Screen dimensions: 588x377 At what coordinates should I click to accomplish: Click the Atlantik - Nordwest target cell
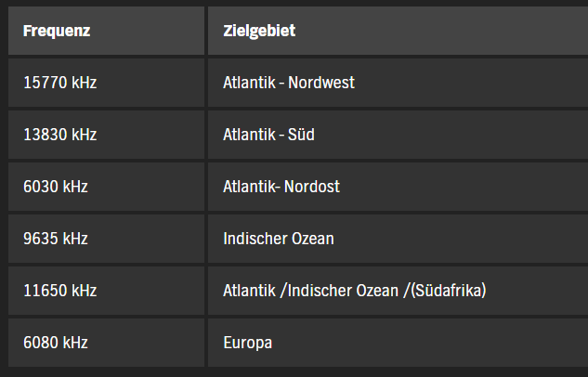point(289,83)
